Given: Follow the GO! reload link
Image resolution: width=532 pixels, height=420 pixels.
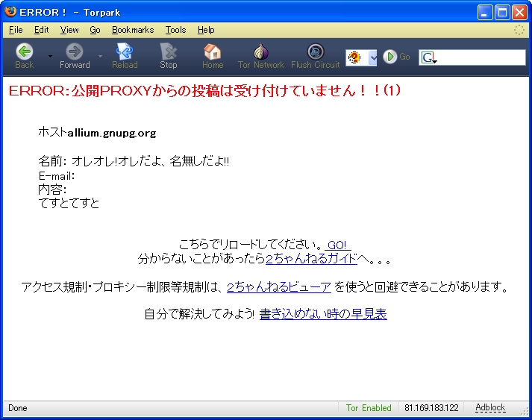Looking at the screenshot, I should (337, 245).
